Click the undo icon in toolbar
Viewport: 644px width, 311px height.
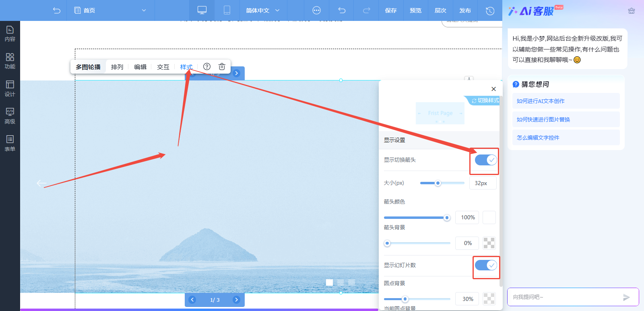tap(342, 10)
